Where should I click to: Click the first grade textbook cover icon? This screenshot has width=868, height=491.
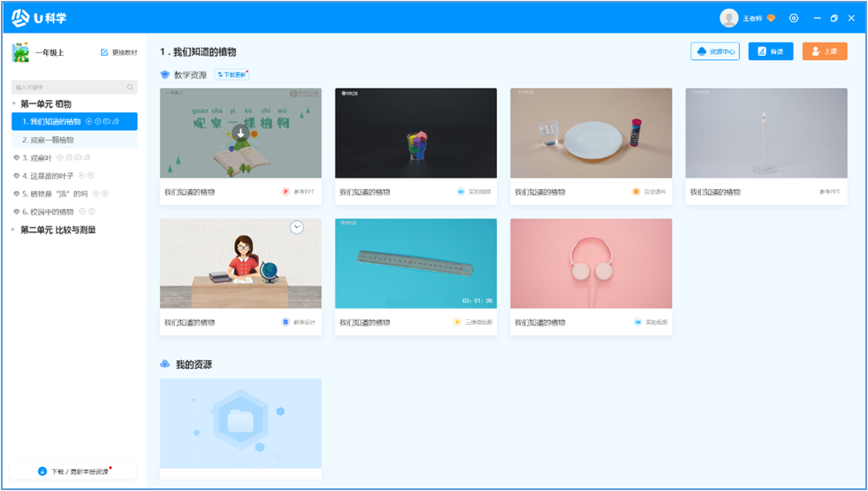(x=20, y=53)
